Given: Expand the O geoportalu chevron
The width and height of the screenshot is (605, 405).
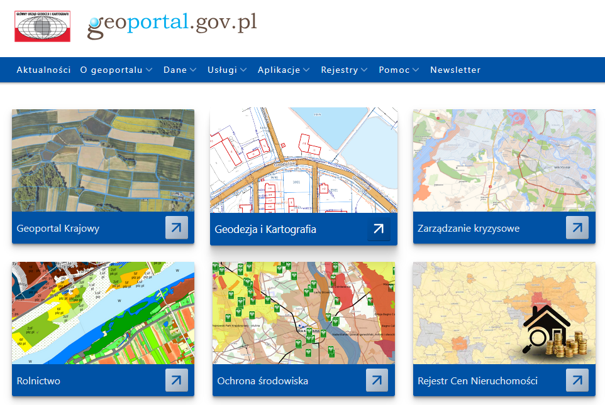Looking at the screenshot, I should pos(149,70).
